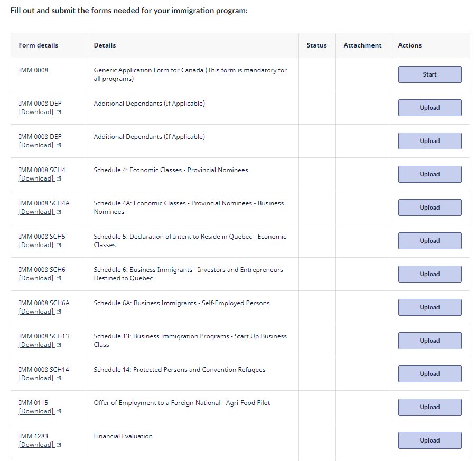Start the IMM 0008 Generic Application Form

430,74
